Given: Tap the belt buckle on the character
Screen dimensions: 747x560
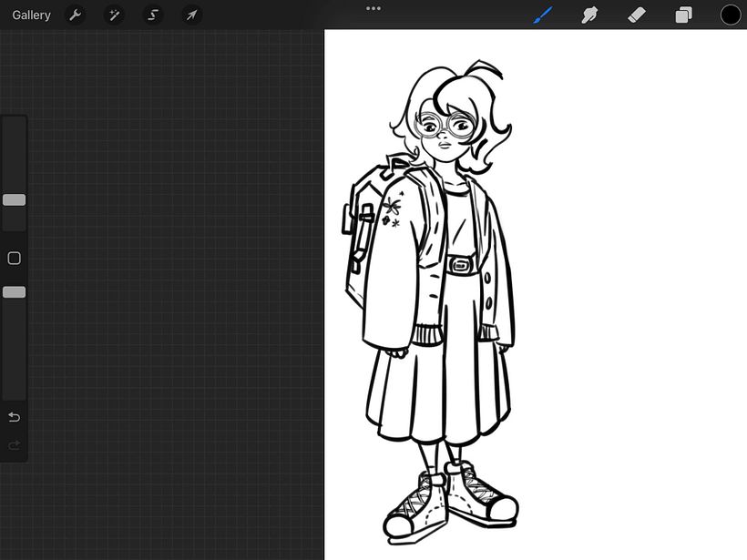Looking at the screenshot, I should pos(460,266).
